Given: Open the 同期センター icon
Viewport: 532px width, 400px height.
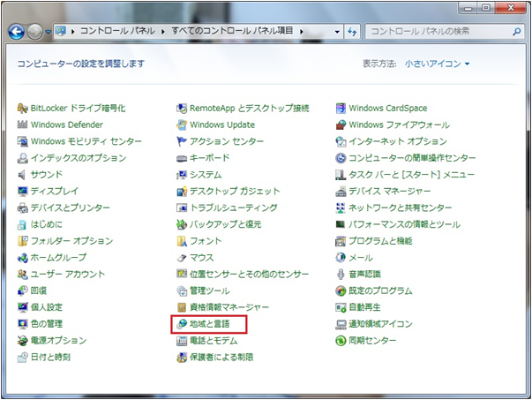Looking at the screenshot, I should click(341, 341).
